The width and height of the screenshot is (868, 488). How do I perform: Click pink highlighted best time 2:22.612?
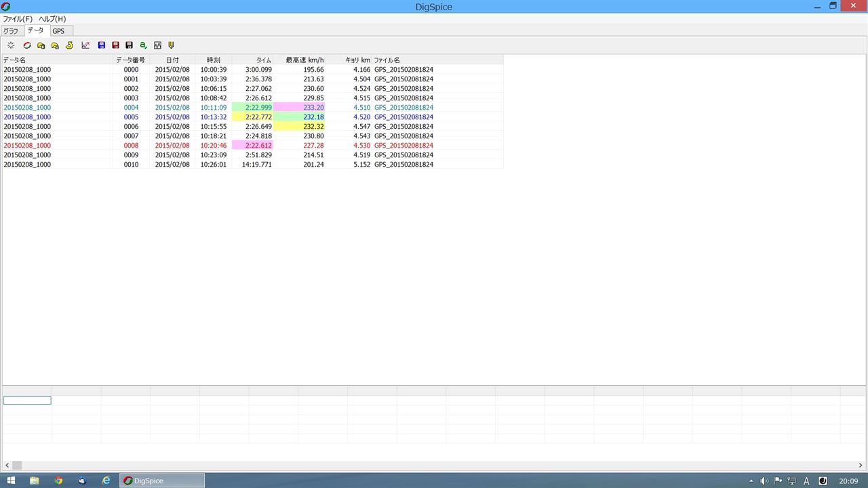point(252,146)
